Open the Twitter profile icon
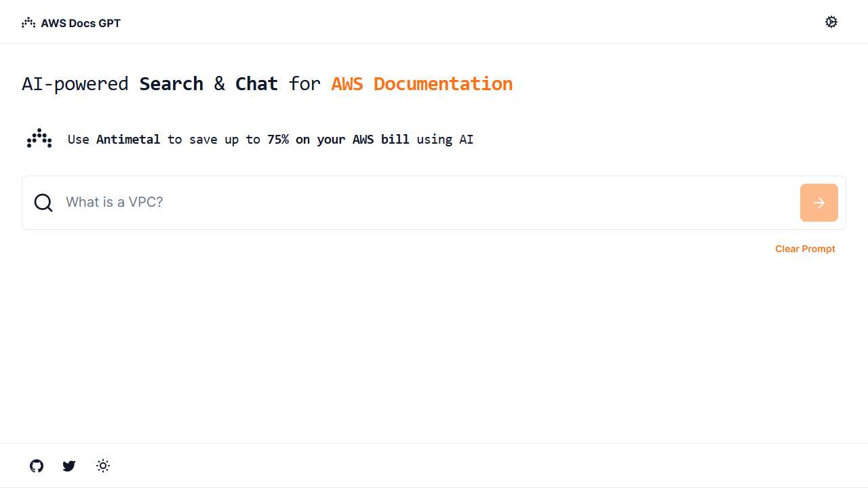Screen dimensions: 868x488 click(x=68, y=466)
